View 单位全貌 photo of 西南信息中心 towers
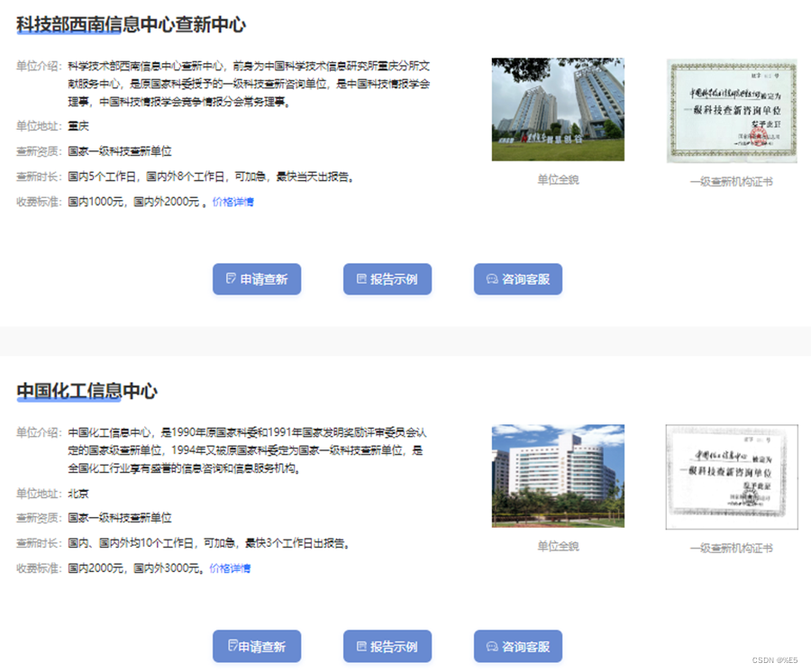Viewport: 811px width, 672px height. [x=558, y=110]
